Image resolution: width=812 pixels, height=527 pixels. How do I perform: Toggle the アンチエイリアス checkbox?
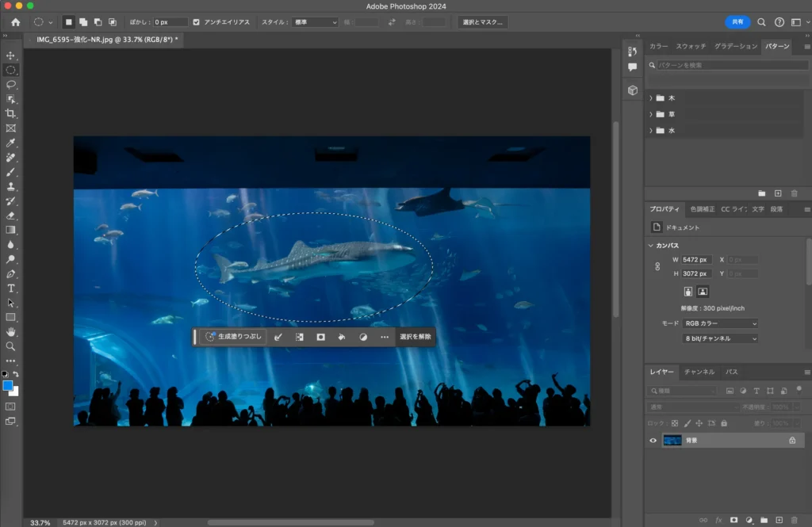tap(197, 22)
